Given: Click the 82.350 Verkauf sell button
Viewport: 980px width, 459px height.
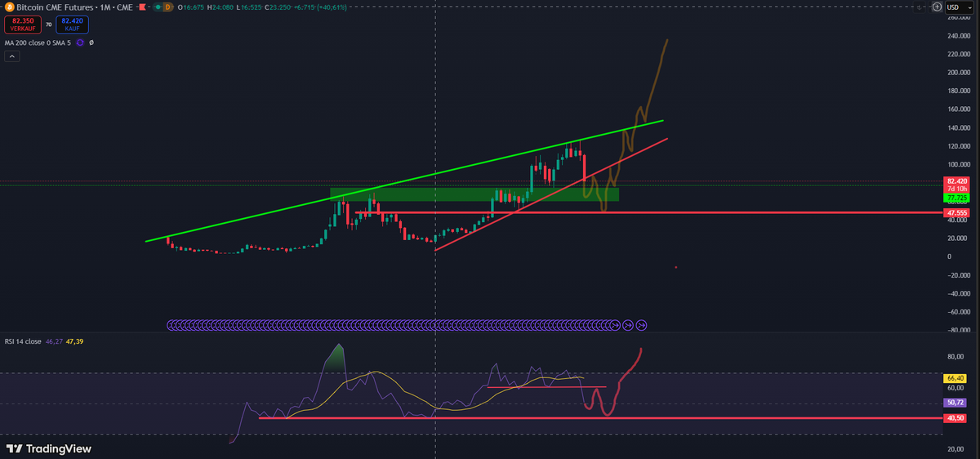Looking at the screenshot, I should 23,25.
